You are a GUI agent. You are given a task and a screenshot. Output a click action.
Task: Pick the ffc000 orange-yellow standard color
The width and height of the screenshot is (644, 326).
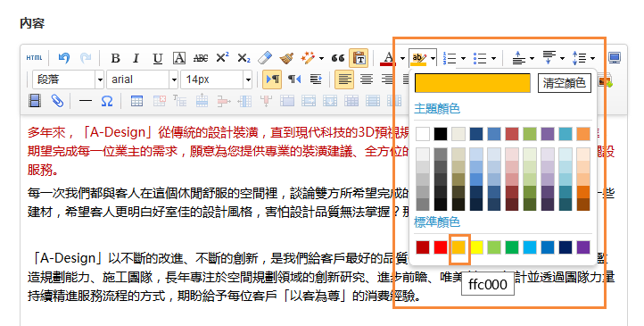(x=458, y=247)
